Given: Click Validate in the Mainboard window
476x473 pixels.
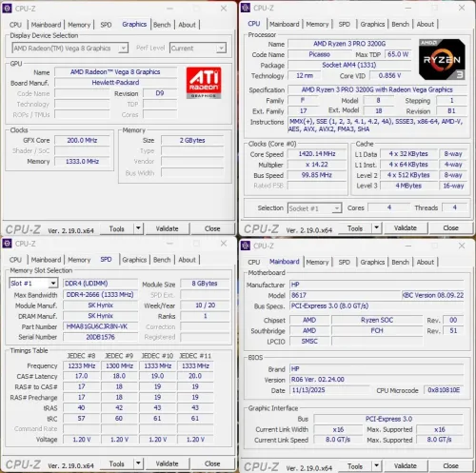Looking at the screenshot, I should click(406, 465).
